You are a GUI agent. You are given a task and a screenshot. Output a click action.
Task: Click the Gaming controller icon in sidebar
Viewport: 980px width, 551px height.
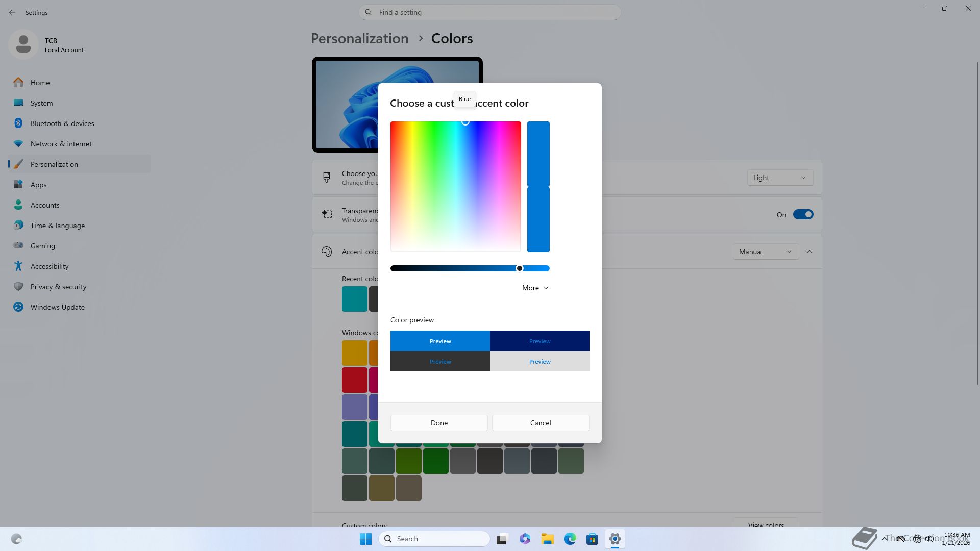pos(18,245)
